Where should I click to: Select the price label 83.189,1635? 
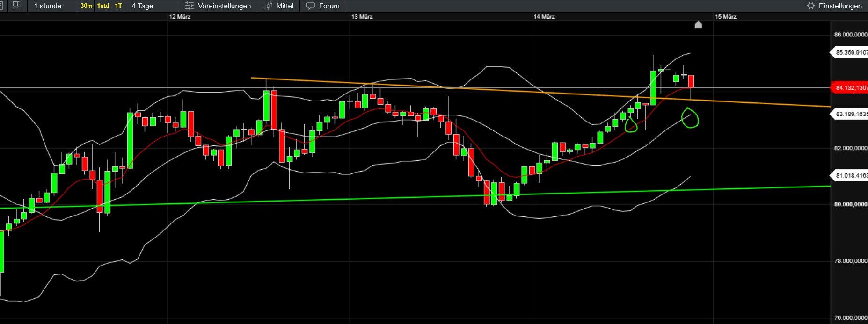[849, 114]
